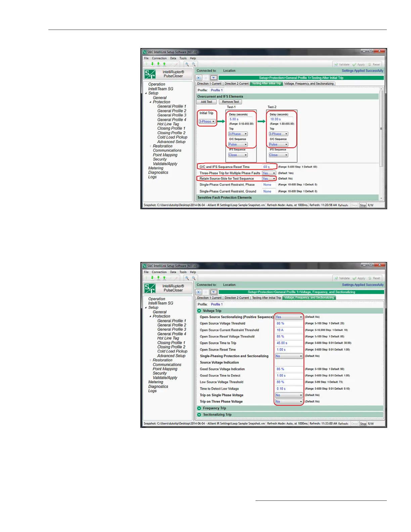The image size is (411, 532).
Task: Open Three-Phase Trip for Multiple Phase Faults dropdown
Action: click(x=269, y=173)
